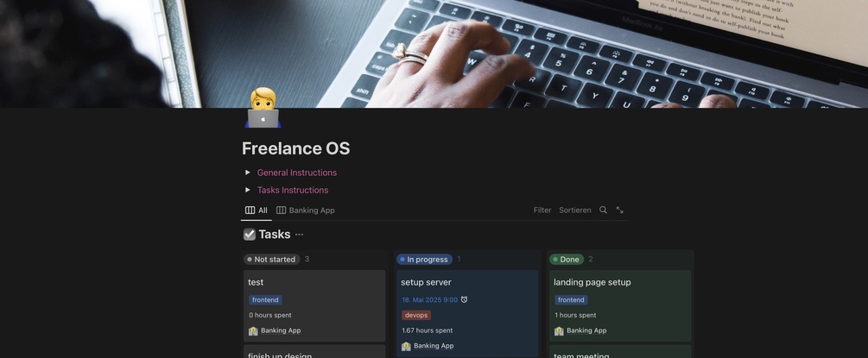Click bank icon on landing page setup card

click(559, 331)
